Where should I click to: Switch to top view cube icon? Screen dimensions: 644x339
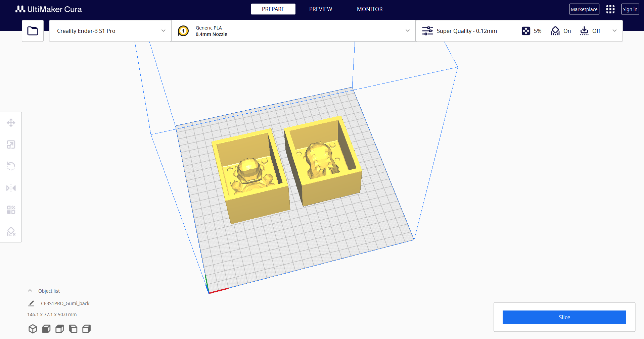tap(59, 329)
